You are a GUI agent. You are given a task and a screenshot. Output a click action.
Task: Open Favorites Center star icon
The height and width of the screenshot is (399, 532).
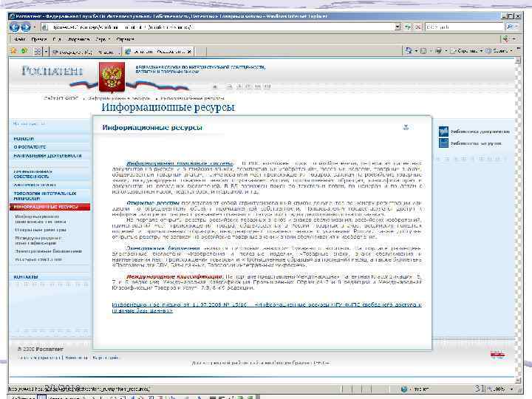13,51
